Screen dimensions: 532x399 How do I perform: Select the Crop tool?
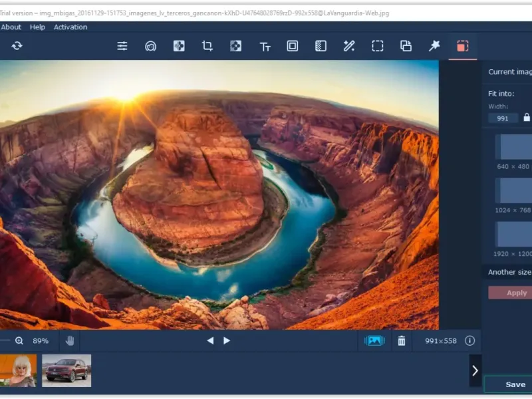(207, 46)
